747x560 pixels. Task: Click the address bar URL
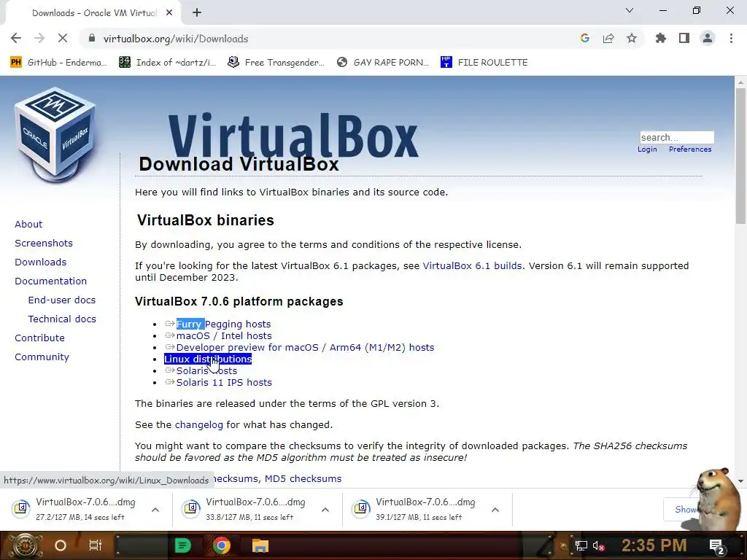[176, 39]
